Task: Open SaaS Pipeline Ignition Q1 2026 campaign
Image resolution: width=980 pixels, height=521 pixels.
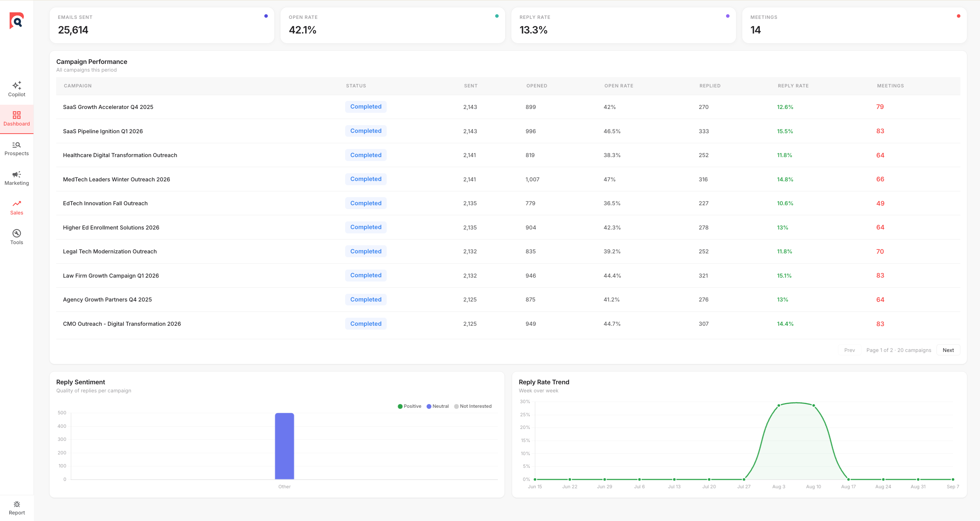Action: click(x=103, y=131)
